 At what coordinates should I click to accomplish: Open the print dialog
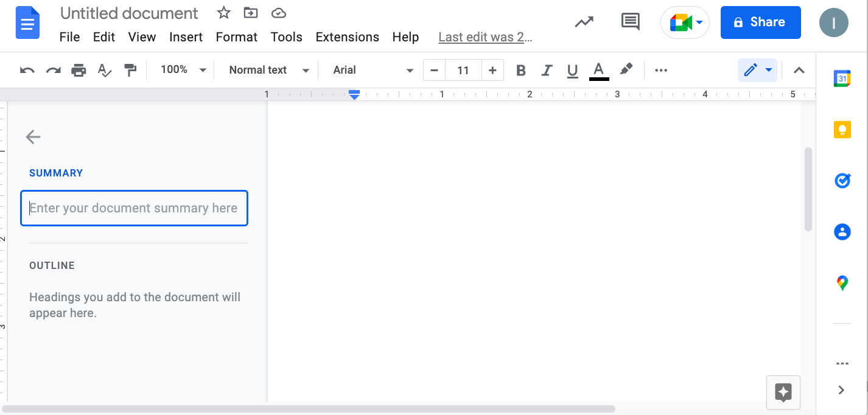(78, 70)
